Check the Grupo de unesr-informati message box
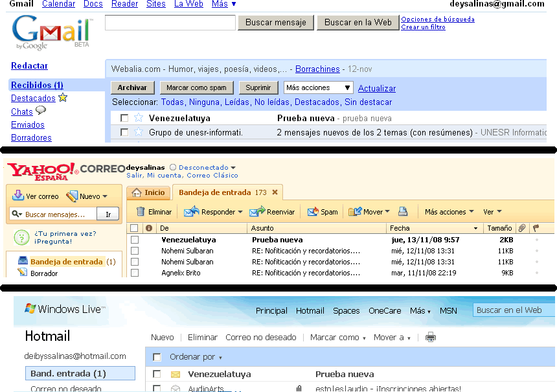 tap(124, 132)
